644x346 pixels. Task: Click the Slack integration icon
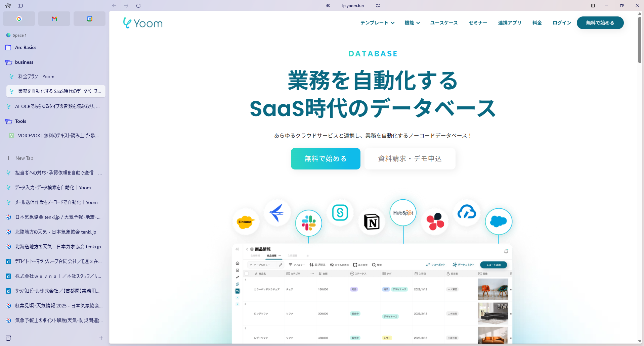[x=309, y=223]
